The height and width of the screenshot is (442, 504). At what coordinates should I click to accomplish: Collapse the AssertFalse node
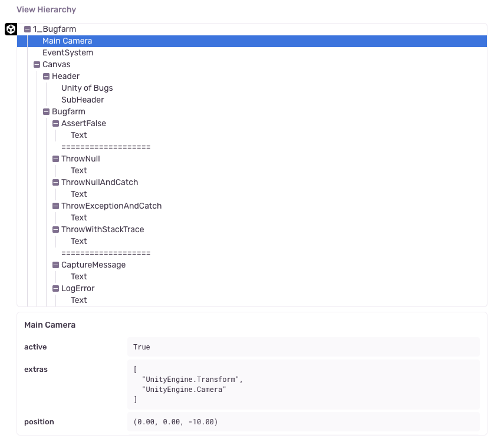pos(55,123)
